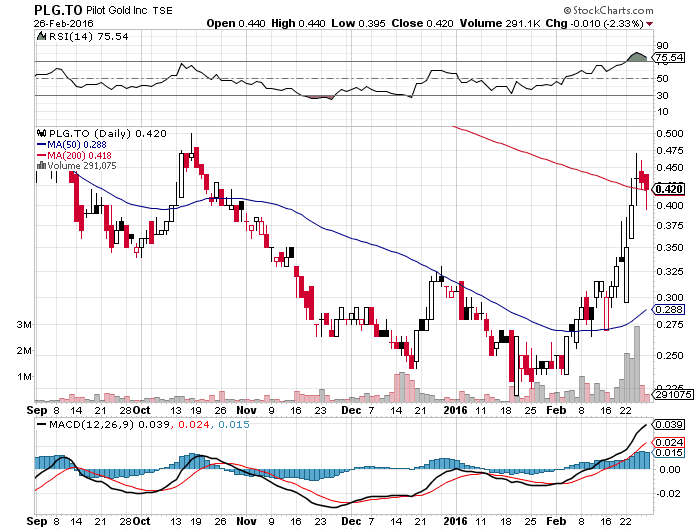Click the MACD legend line icon
Viewport: 700px width, 530px height.
click(x=40, y=427)
